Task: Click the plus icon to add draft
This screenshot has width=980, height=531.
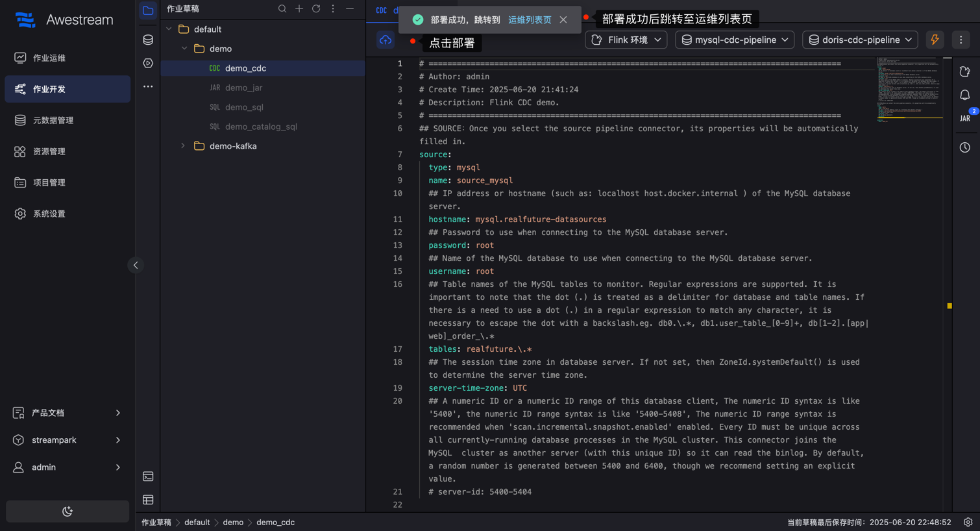Action: click(299, 9)
